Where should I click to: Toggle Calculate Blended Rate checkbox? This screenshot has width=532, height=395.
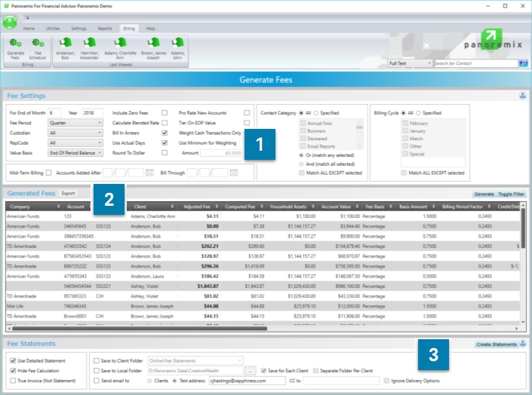165,123
